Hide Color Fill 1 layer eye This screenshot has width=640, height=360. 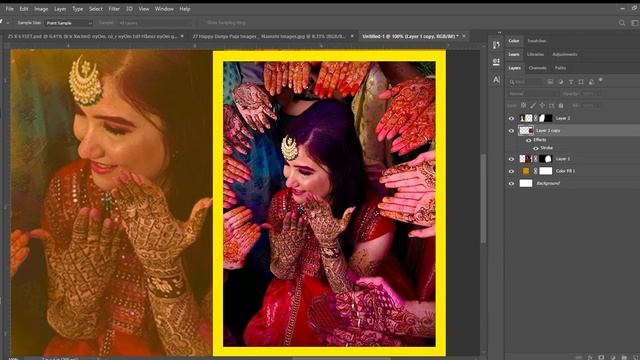pos(511,171)
